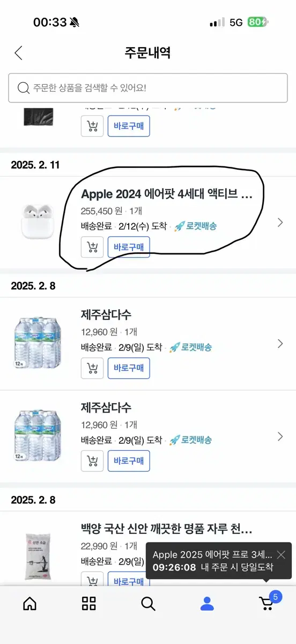Expand the first 제주삼다수 order chevron
Screen dimensions: 296x644
[x=280, y=343]
